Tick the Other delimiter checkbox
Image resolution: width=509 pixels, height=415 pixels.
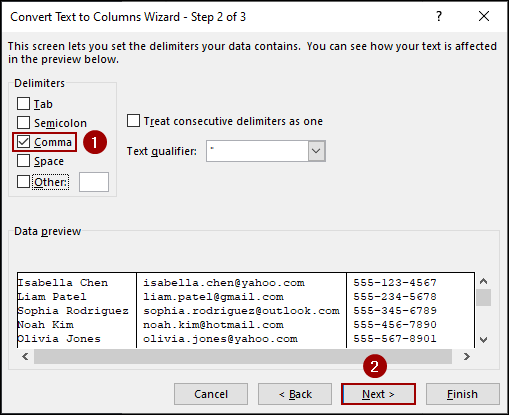click(23, 182)
